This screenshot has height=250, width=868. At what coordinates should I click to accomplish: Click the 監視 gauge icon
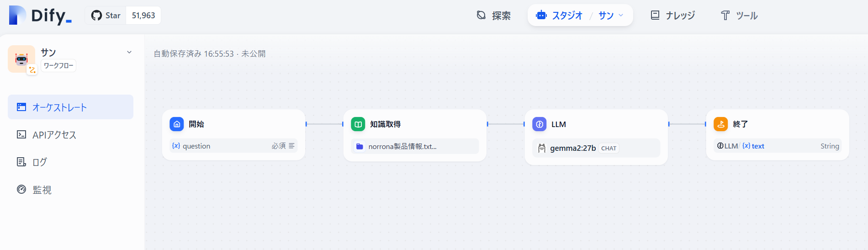click(21, 189)
